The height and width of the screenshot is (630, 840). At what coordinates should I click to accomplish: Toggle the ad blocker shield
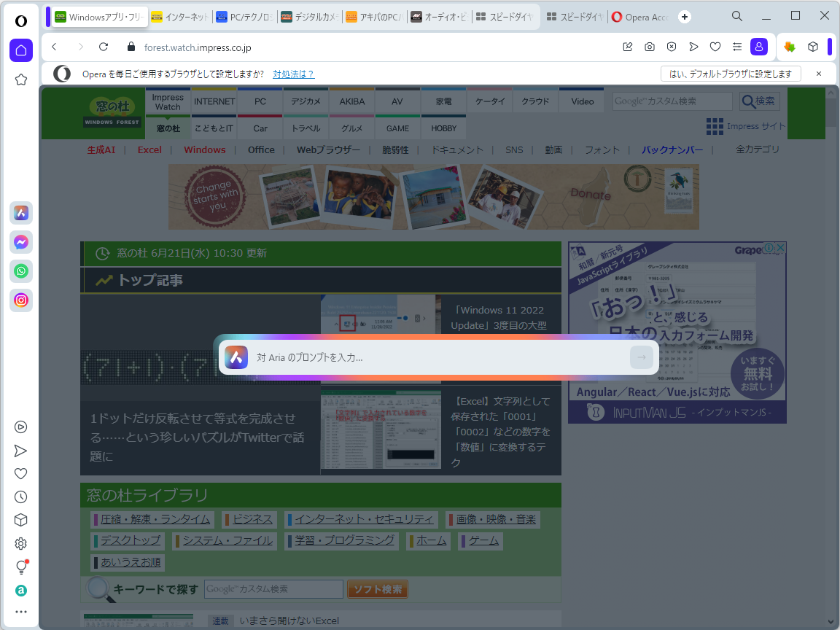(671, 46)
